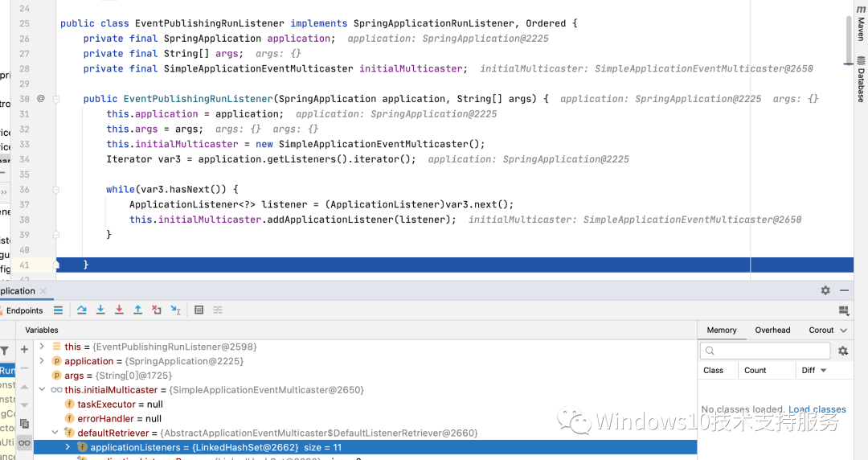Screen dimensions: 868x460
Task: Toggle show watches glasses icon in sidebar
Action: [x=24, y=442]
